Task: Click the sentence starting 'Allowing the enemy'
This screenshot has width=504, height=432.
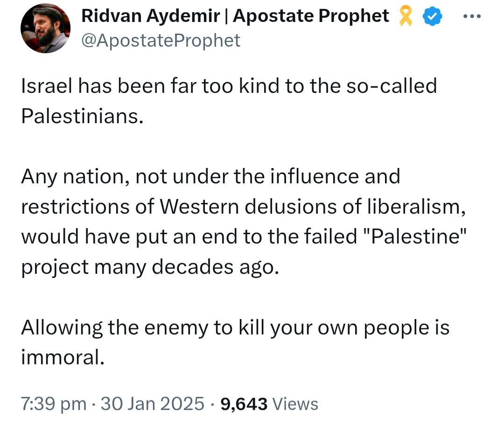Action: tap(235, 342)
